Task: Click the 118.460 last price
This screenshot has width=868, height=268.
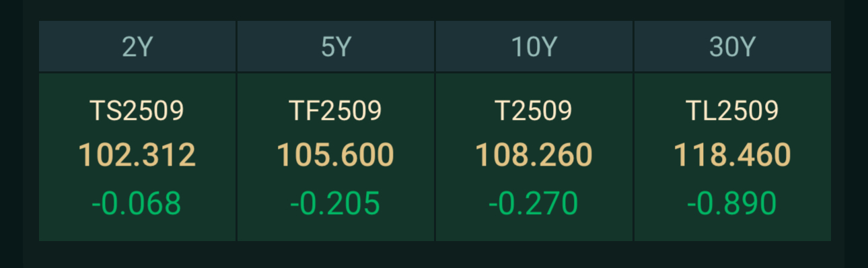Action: [733, 156]
